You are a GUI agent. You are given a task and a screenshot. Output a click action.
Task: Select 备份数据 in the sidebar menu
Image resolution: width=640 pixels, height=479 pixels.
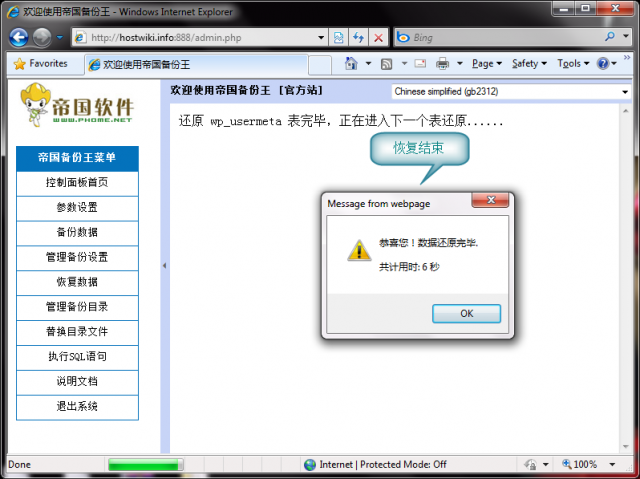click(77, 232)
